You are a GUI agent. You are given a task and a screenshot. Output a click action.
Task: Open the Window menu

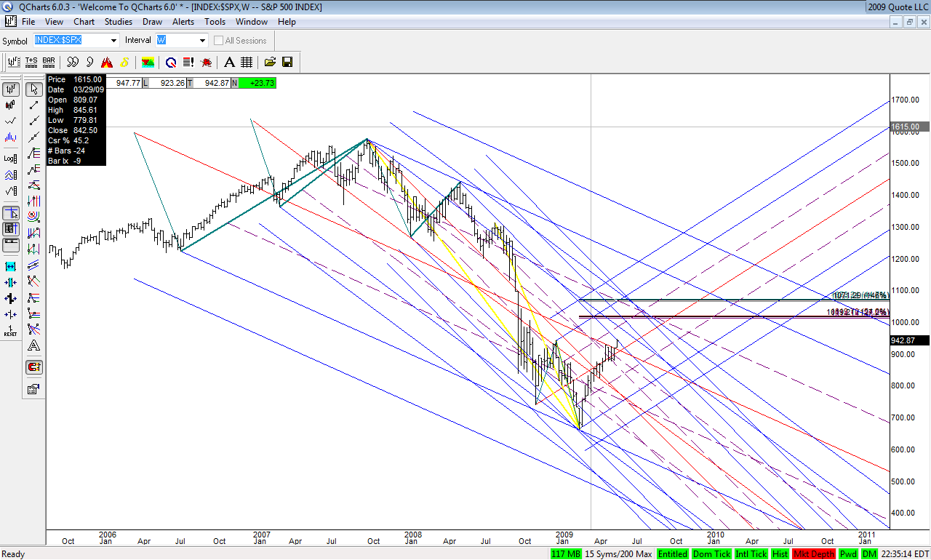(x=252, y=22)
